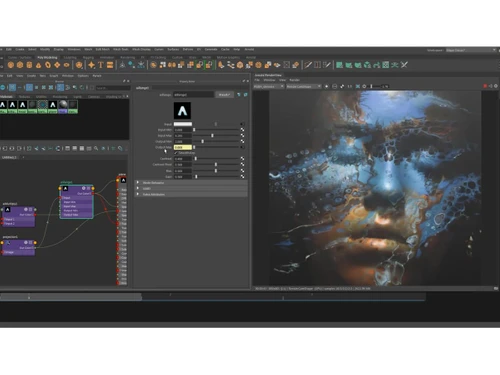The width and height of the screenshot is (500, 375).
Task: Select the teal checker material swatch
Action: 42,107
